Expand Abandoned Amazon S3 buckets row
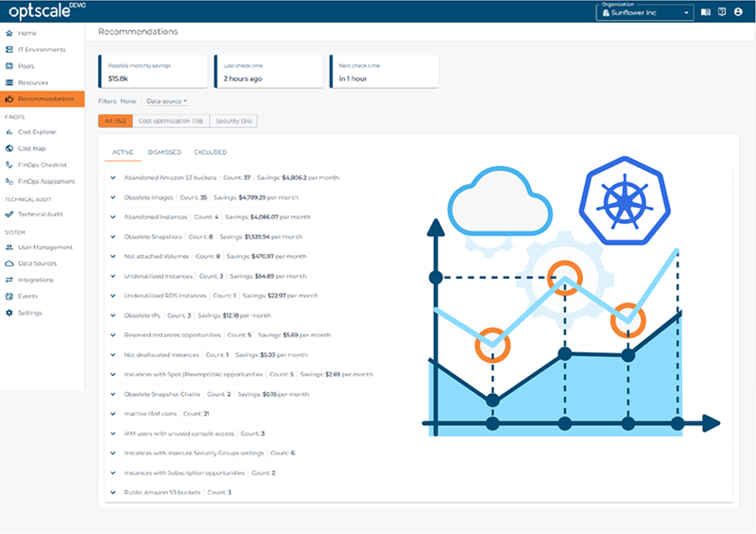Screen dimensions: 756x534 (113, 178)
